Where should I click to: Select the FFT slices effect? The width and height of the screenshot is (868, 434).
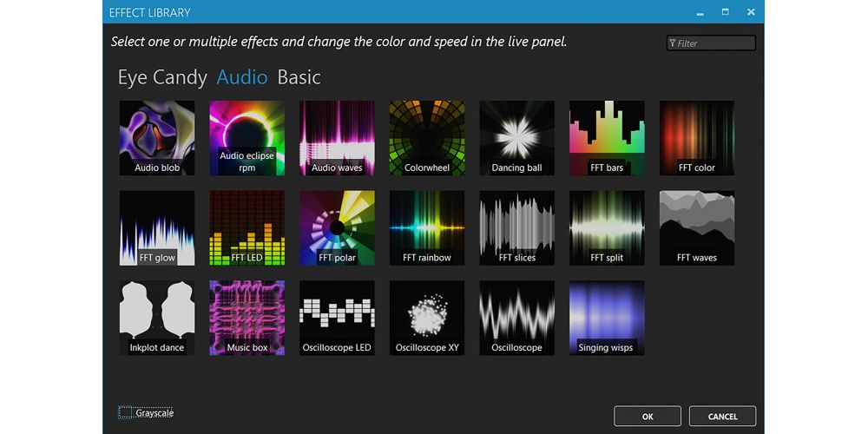point(517,228)
